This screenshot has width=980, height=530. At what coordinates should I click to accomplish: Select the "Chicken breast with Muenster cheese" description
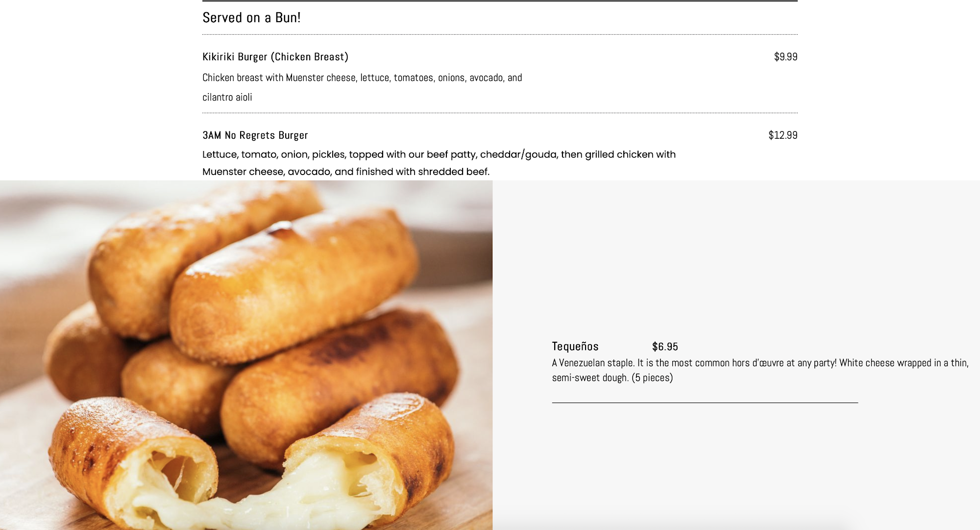point(362,78)
